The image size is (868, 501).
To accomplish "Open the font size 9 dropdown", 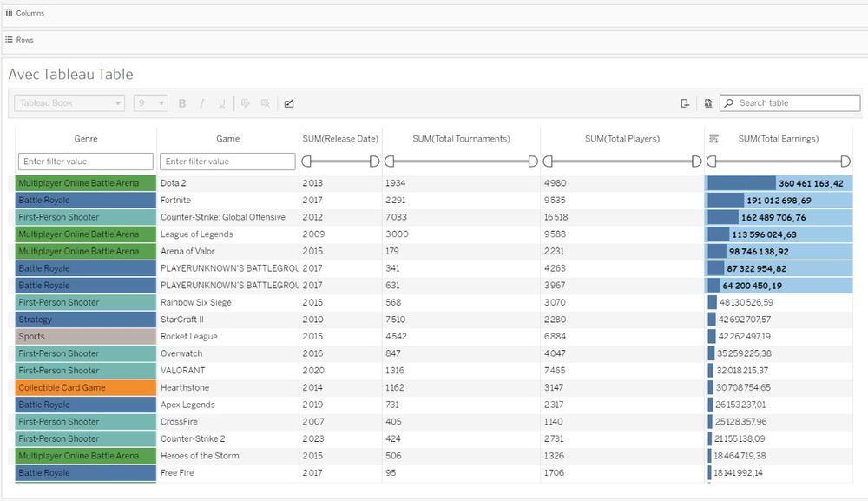I will pyautogui.click(x=150, y=103).
